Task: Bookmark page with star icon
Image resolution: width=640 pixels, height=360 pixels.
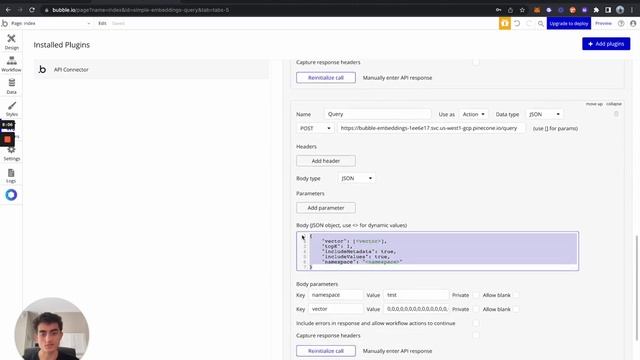Action: click(x=522, y=10)
